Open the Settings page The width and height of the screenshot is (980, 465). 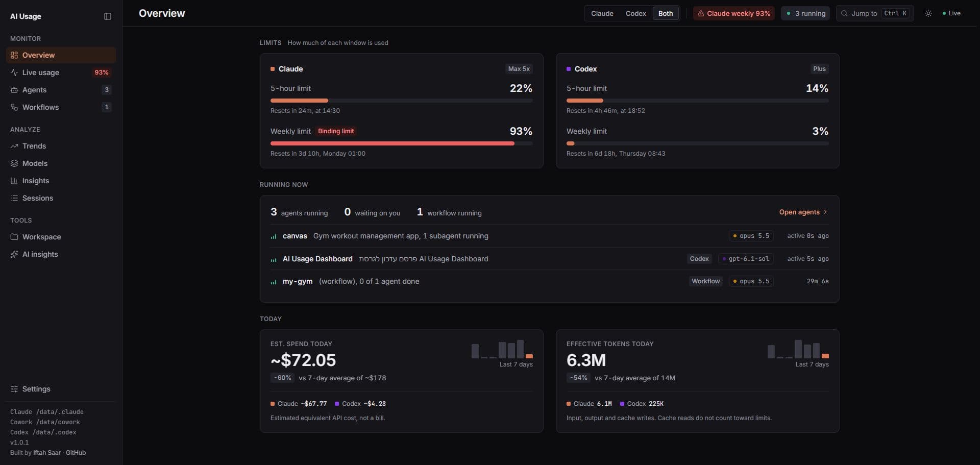[x=61, y=389]
